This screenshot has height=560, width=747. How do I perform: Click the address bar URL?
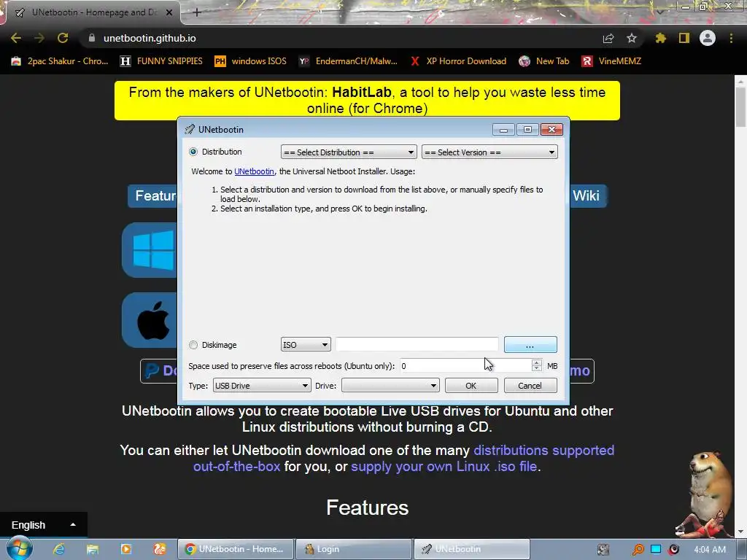[150, 38]
